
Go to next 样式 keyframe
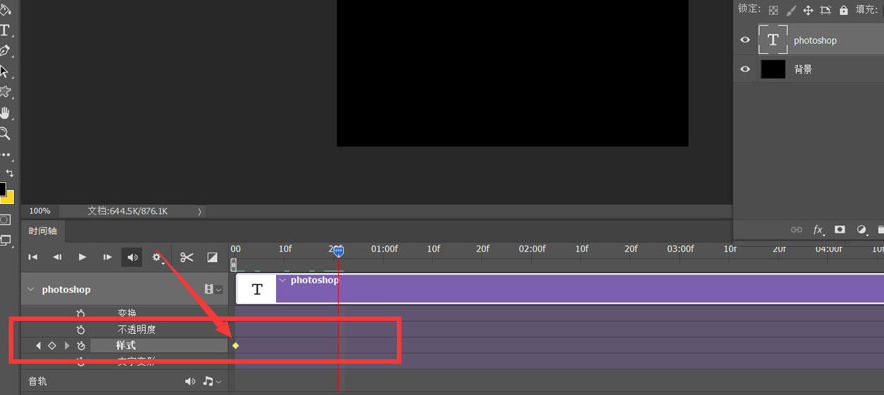coord(67,345)
